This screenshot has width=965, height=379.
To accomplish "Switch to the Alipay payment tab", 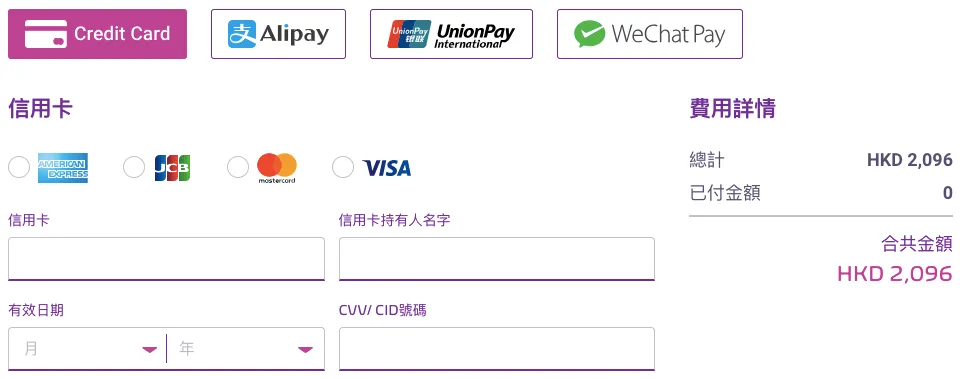I will click(x=278, y=34).
